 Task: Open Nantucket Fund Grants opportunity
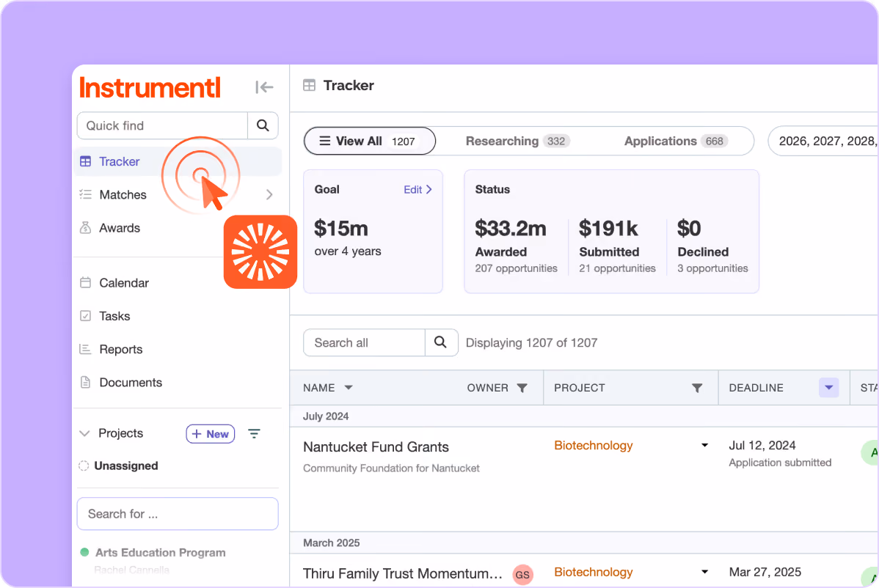[376, 447]
